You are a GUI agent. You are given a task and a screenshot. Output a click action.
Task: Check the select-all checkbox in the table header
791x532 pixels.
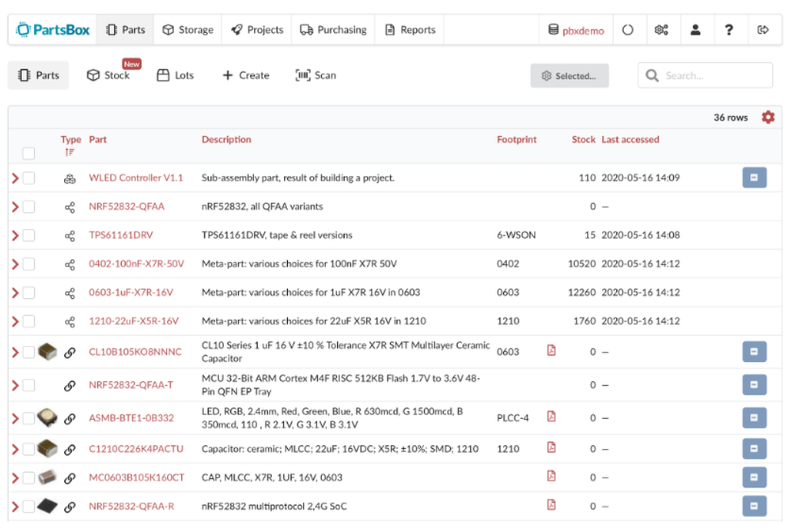[x=28, y=153]
